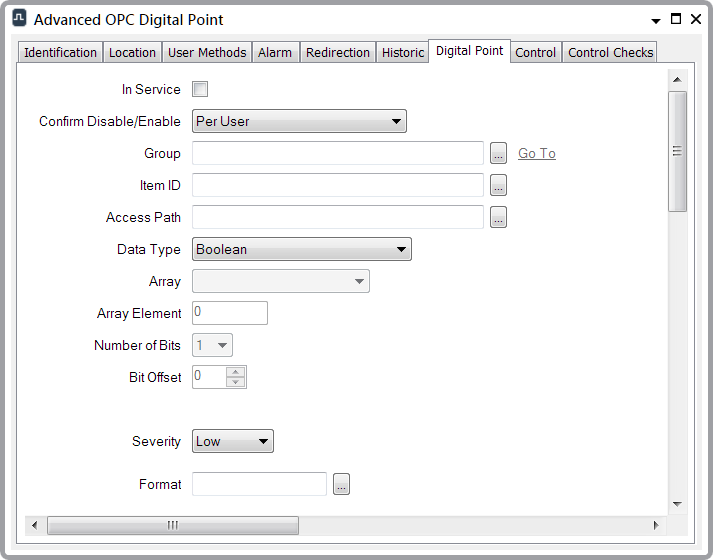The width and height of the screenshot is (713, 560).
Task: Click the window menu dropdown arrow in title bar
Action: pyautogui.click(x=655, y=20)
